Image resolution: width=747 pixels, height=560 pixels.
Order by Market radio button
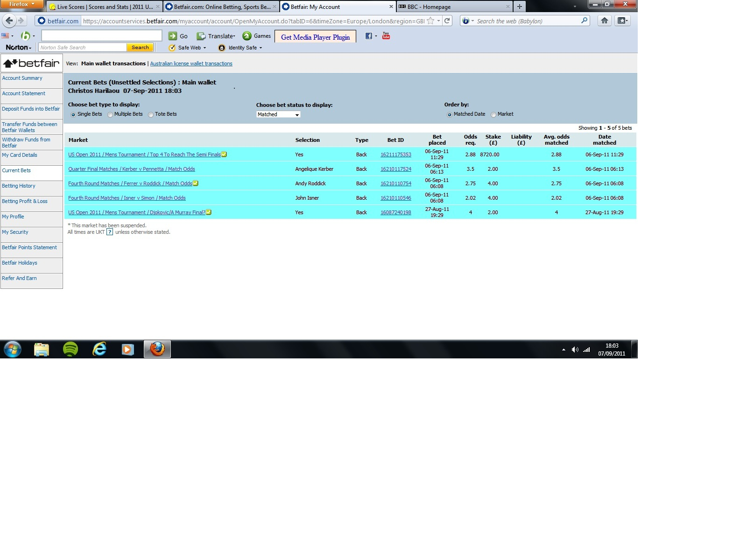tap(493, 115)
